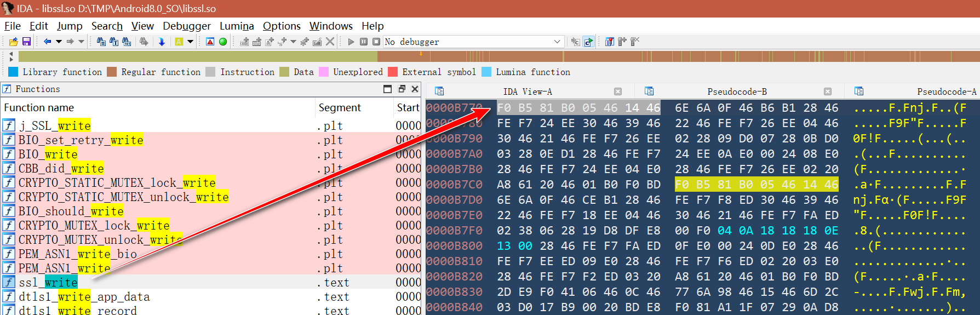This screenshot has width=980, height=315.
Task: Open the 'No debugger' selection combo box
Action: coord(473,42)
